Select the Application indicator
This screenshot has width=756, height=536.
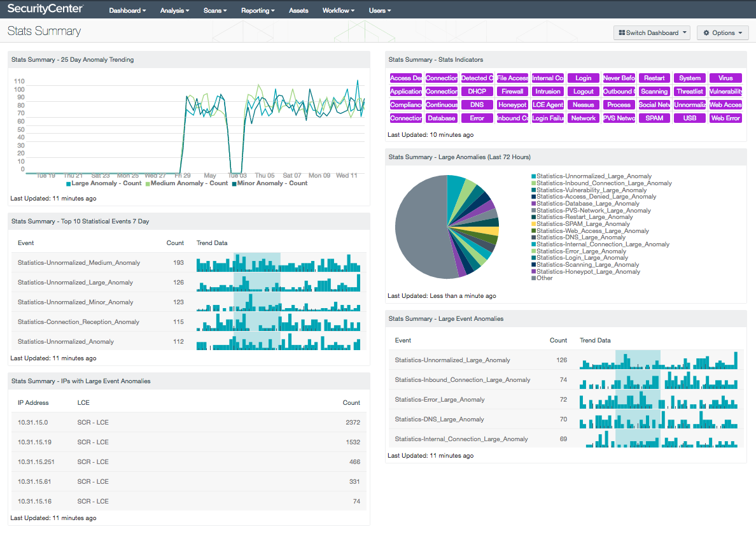(x=405, y=91)
